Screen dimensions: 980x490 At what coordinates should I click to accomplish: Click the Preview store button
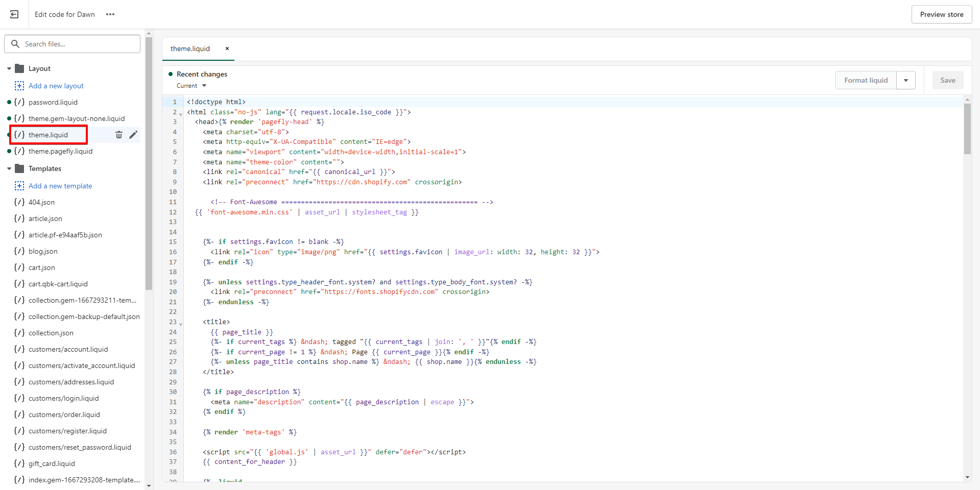[942, 14]
